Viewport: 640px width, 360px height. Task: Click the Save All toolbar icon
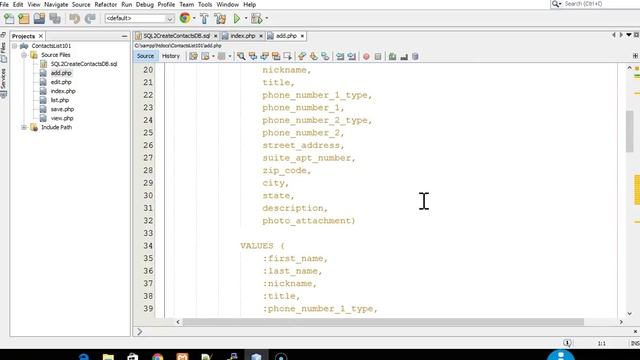tap(55, 18)
